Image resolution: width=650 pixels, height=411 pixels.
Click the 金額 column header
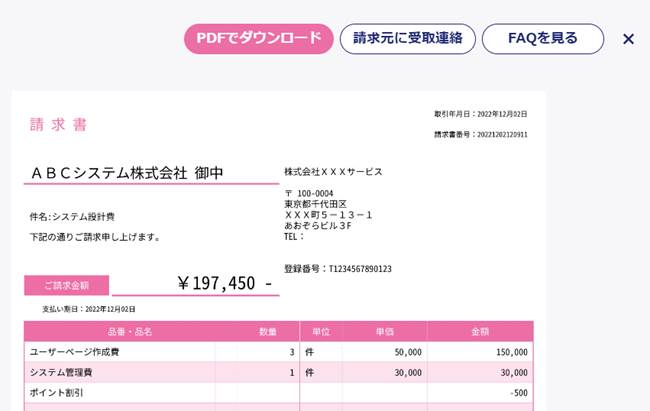pos(480,331)
